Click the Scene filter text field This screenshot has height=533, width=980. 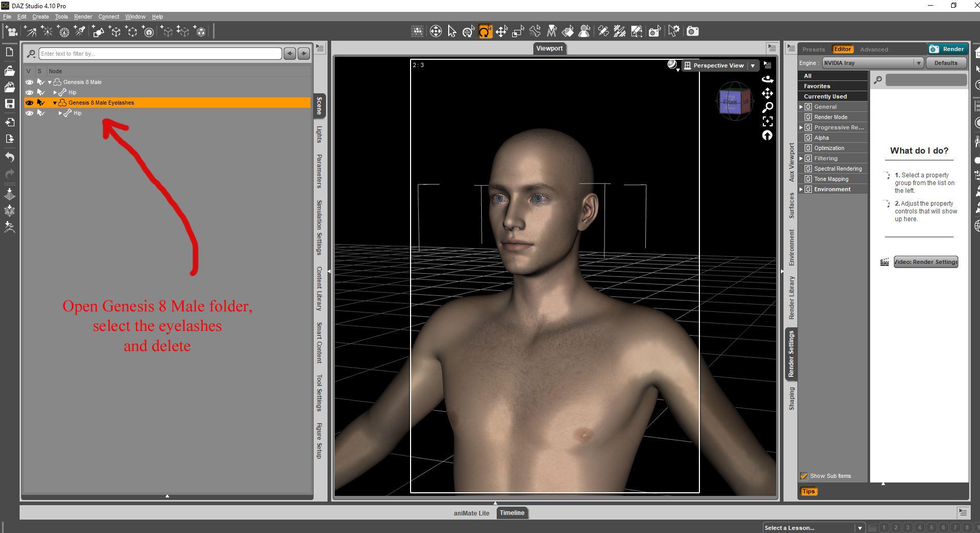point(160,54)
